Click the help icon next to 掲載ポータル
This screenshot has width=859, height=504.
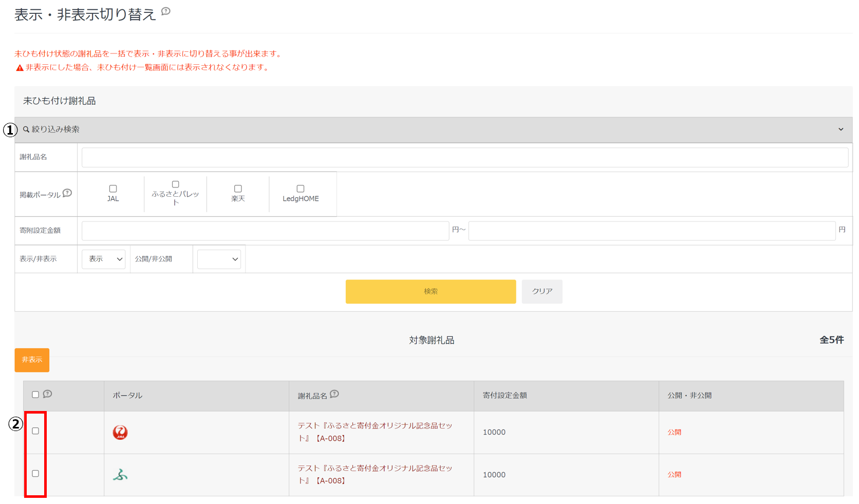(67, 193)
